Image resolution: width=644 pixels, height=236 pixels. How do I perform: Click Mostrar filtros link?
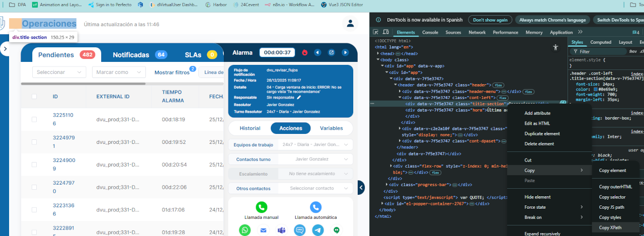[172, 72]
